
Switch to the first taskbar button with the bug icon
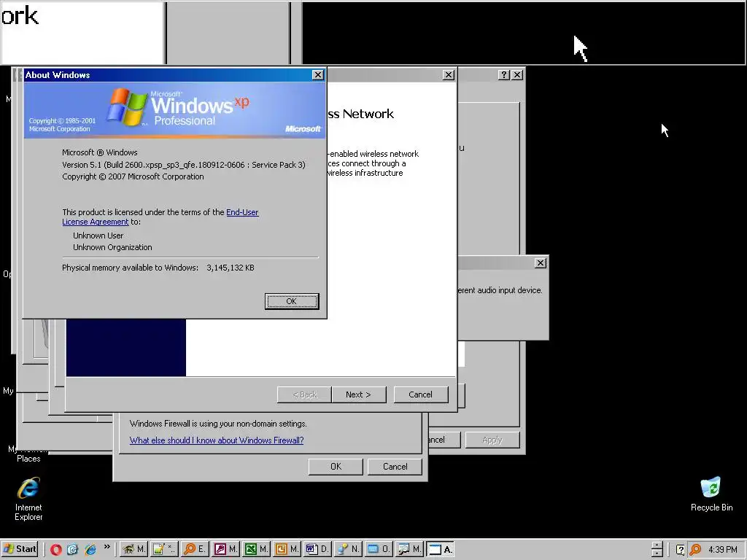[133, 549]
